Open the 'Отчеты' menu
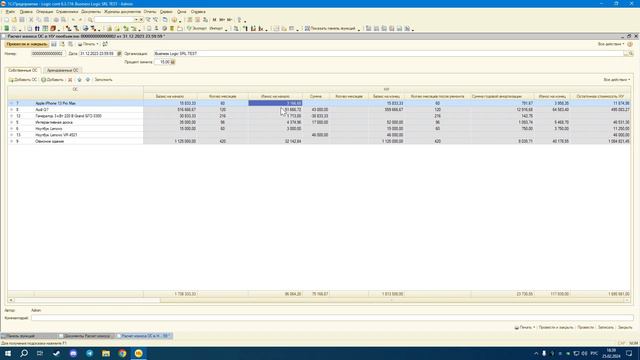 [150, 12]
